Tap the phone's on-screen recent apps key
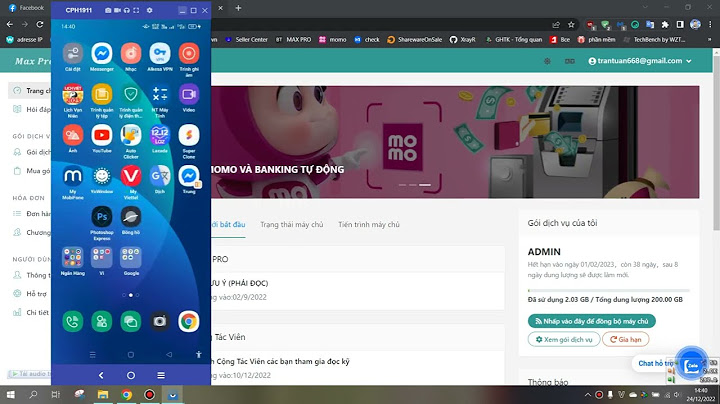 pyautogui.click(x=92, y=355)
